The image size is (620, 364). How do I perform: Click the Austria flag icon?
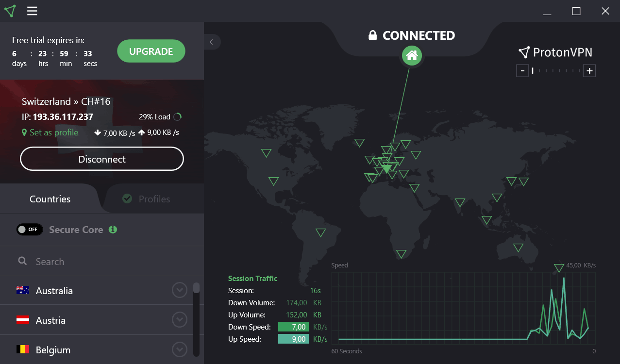click(x=23, y=320)
